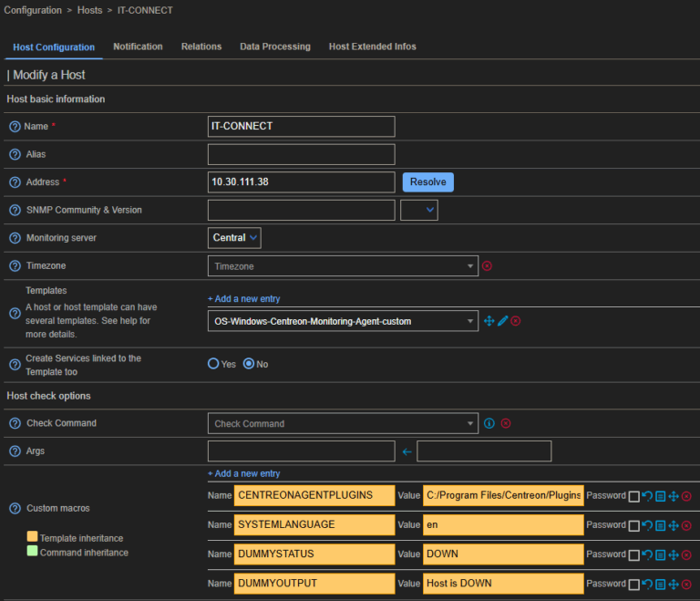
Task: Remove the OS-Windows-Centreon-Monitoring-Agent-custom template entry
Action: pyautogui.click(x=515, y=321)
